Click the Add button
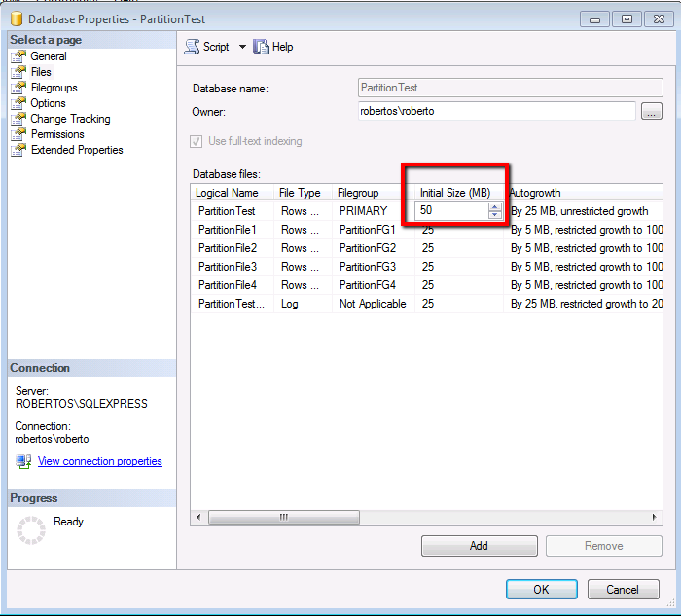The image size is (681, 616). click(479, 546)
